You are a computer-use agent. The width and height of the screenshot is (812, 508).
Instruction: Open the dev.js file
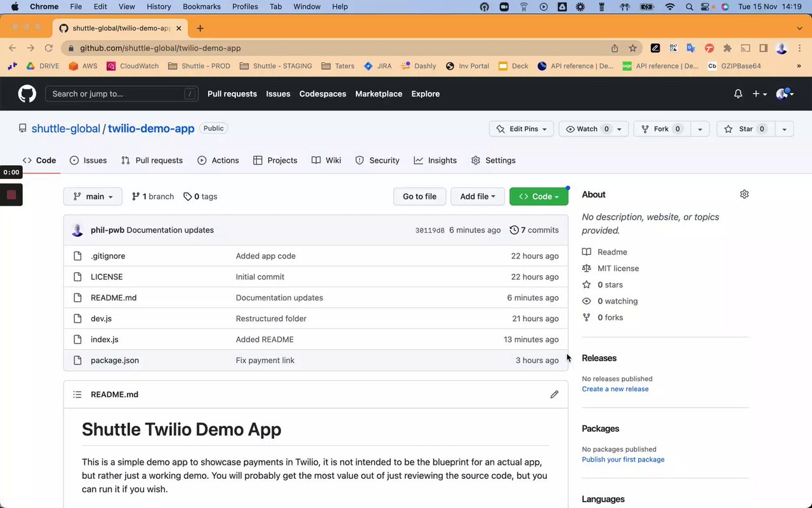tap(101, 319)
